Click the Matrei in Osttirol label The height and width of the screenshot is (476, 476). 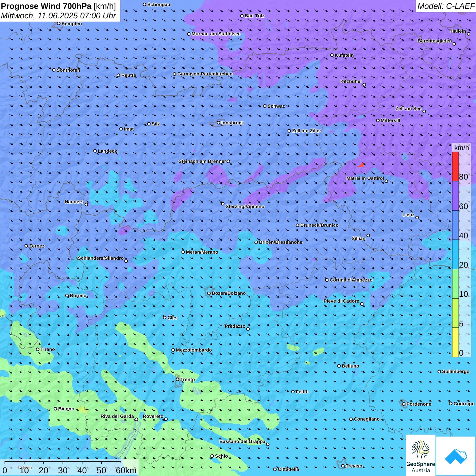(365, 178)
